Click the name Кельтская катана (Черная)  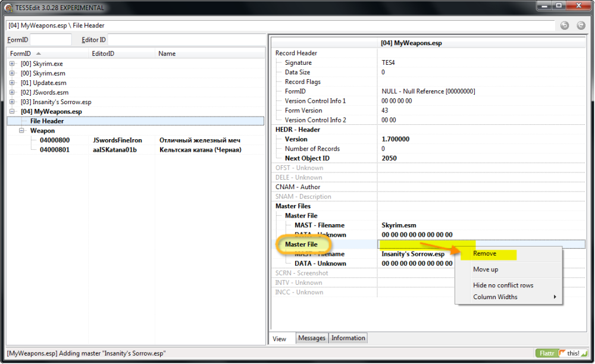coord(201,150)
